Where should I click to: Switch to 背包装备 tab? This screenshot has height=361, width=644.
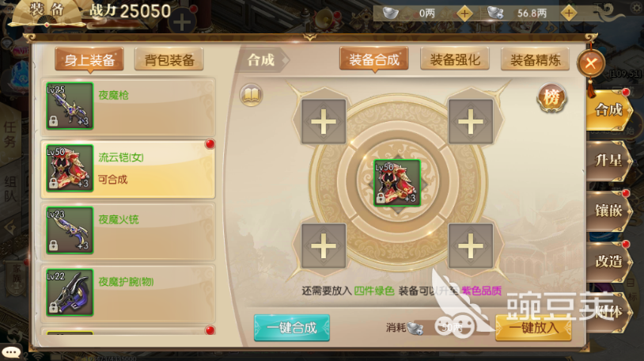click(x=169, y=60)
